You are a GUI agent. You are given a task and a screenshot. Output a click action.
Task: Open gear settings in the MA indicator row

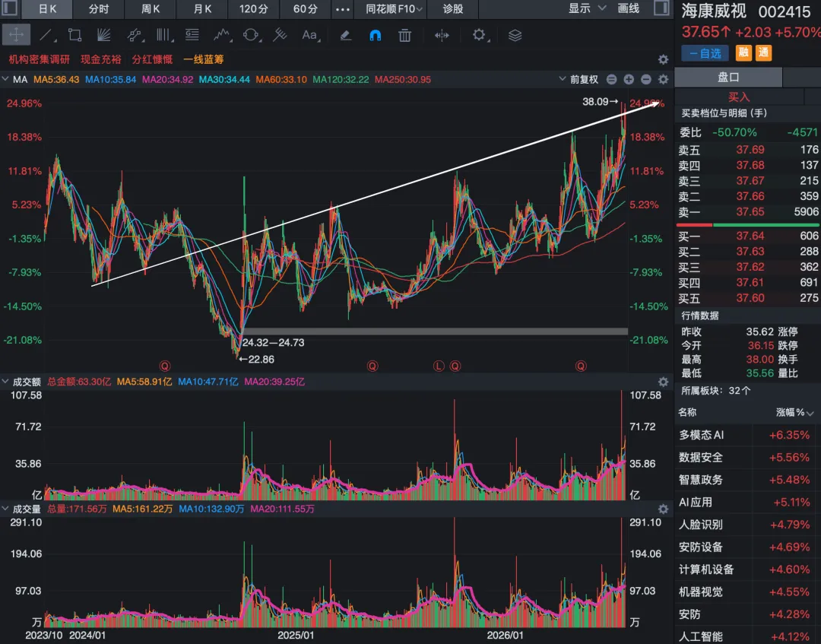pos(663,80)
